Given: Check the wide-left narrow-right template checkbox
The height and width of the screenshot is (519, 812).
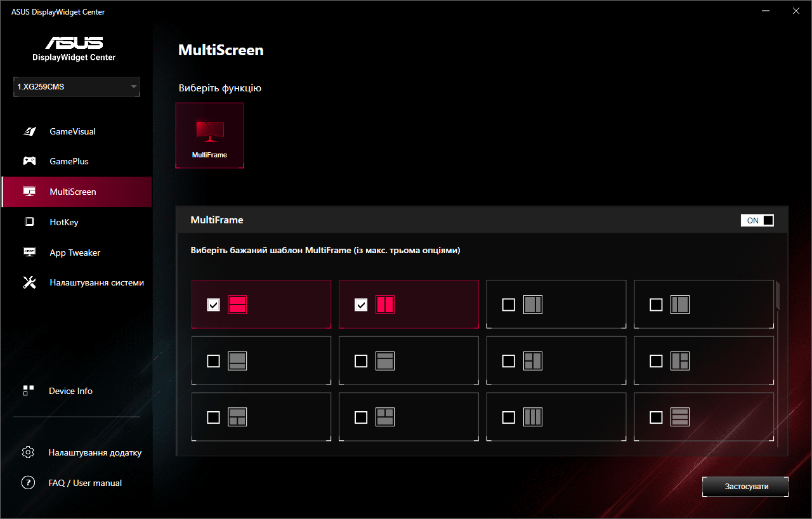Looking at the screenshot, I should pos(509,305).
